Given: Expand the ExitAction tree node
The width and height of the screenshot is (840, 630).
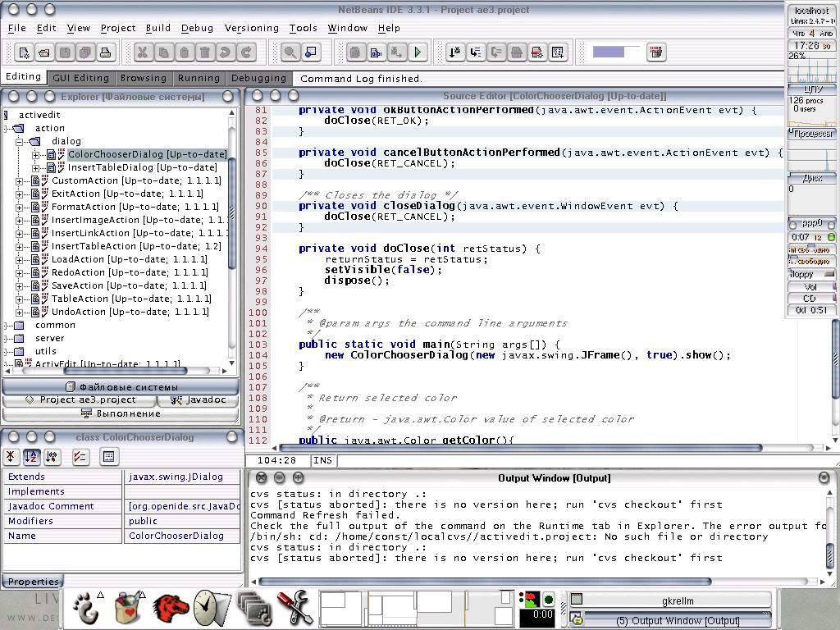Looking at the screenshot, I should (x=20, y=194).
